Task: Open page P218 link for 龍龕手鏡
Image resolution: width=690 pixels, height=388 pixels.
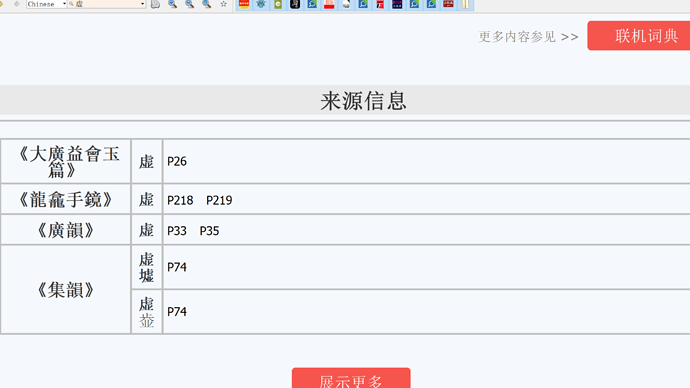Action: coord(180,201)
